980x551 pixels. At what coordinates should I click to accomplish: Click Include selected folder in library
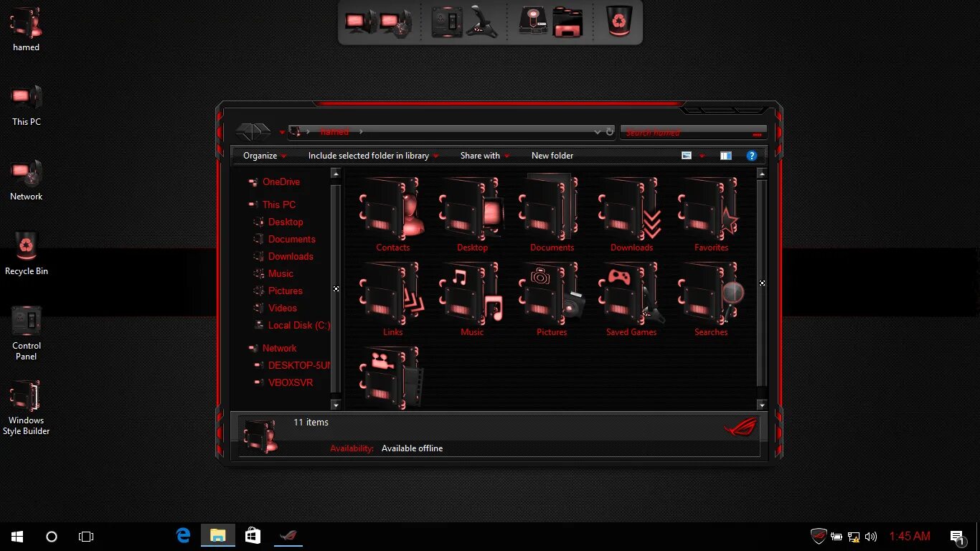click(x=368, y=155)
